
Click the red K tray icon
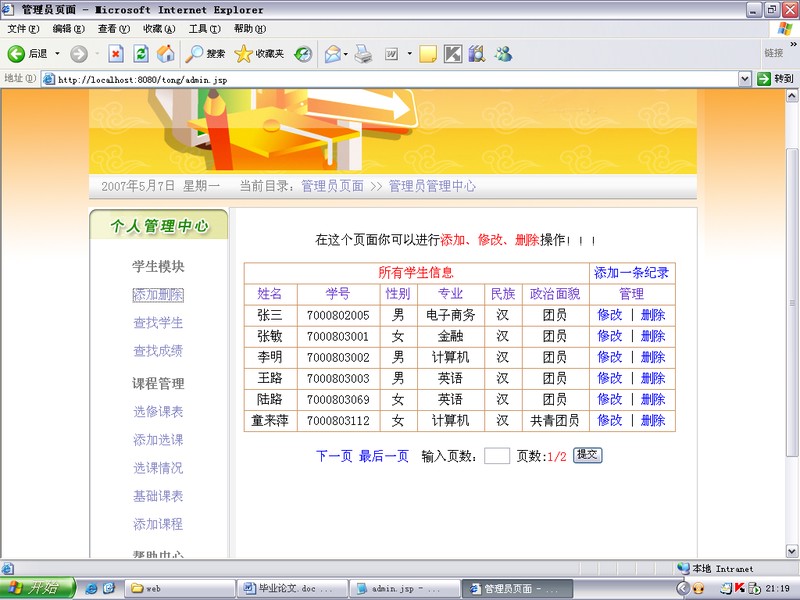tap(739, 588)
